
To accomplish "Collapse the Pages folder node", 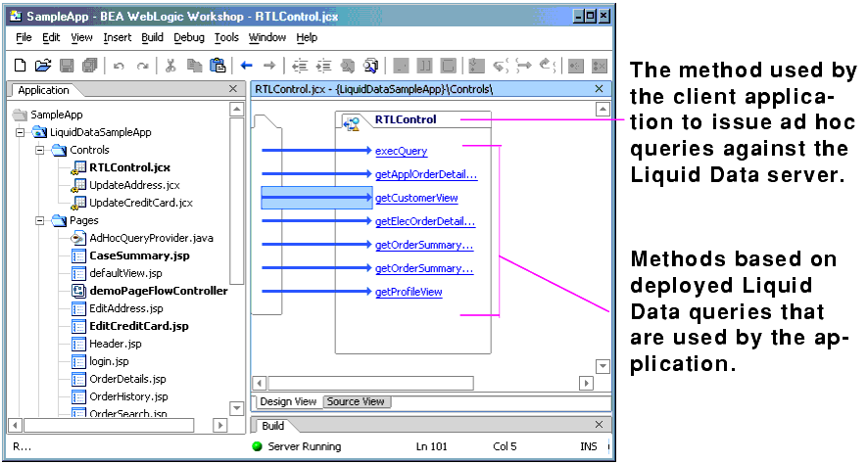I will tap(39, 220).
